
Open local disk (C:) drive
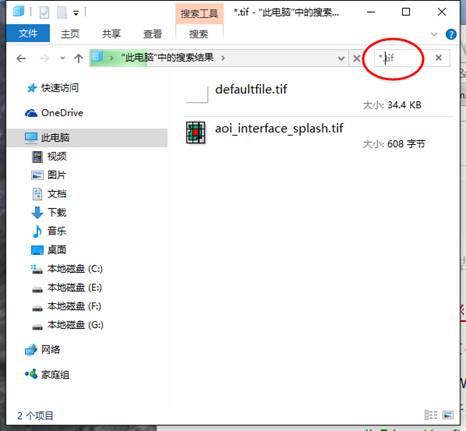(x=67, y=269)
